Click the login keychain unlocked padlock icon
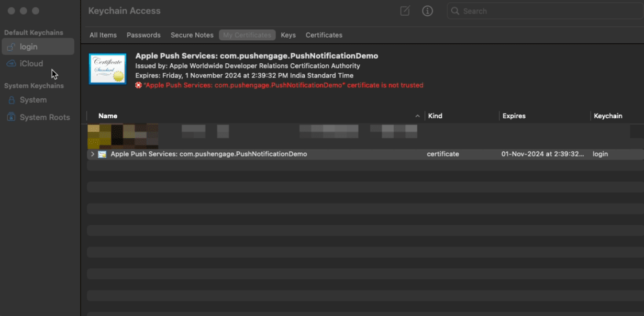644x316 pixels. pos(11,47)
